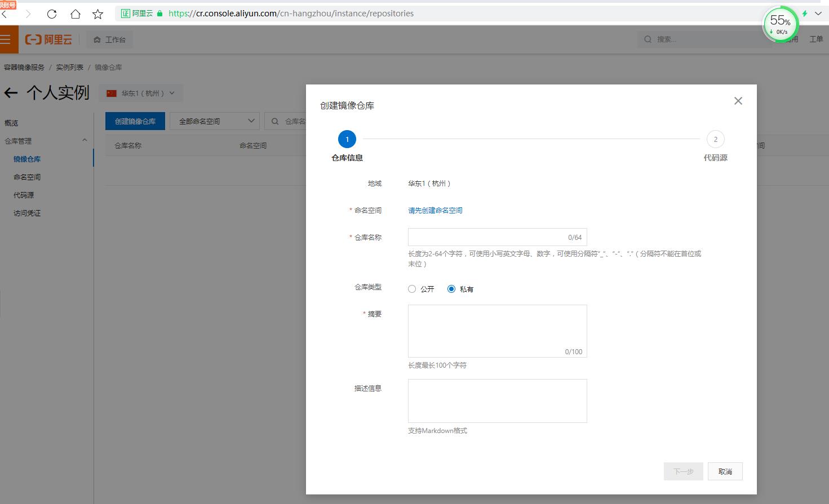The image size is (829, 504).
Task: Open the 全部命名空间 dropdown
Action: [215, 121]
